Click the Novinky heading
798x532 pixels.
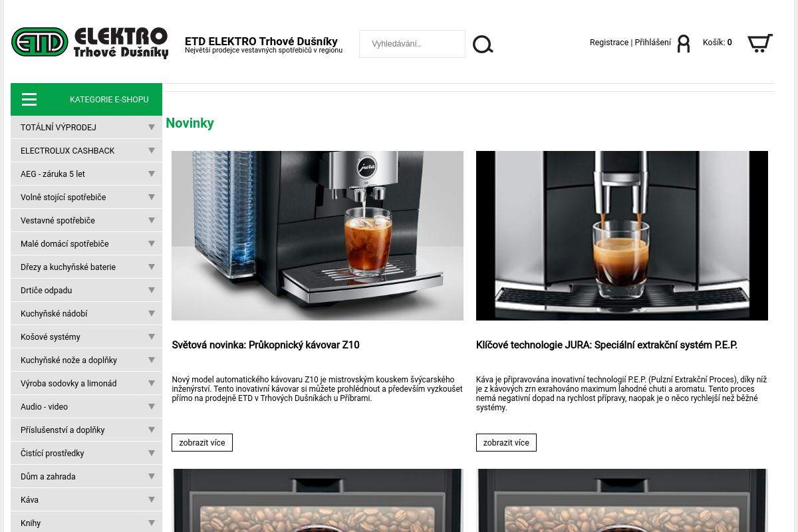[x=190, y=123]
